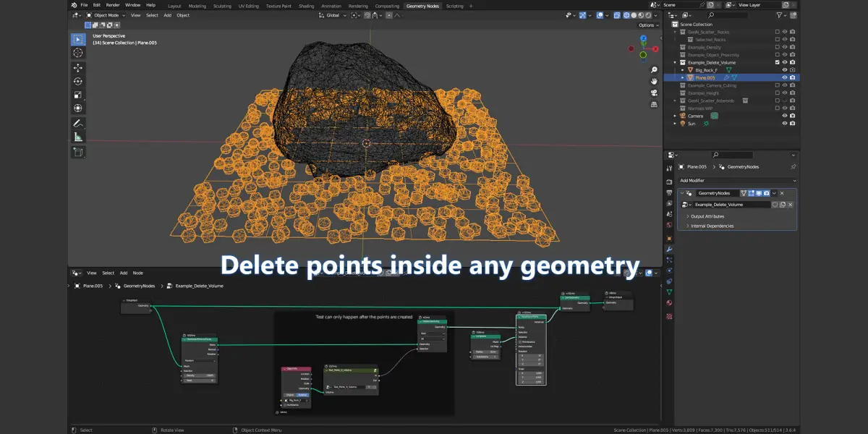The height and width of the screenshot is (434, 868).
Task: Select the Add Cube tool
Action: coord(77,152)
